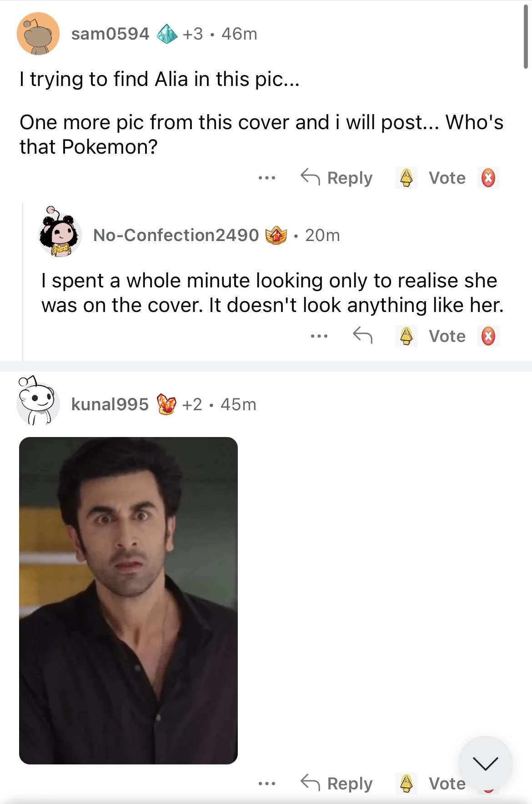Upvote kunal995's GIF comment

point(406,783)
